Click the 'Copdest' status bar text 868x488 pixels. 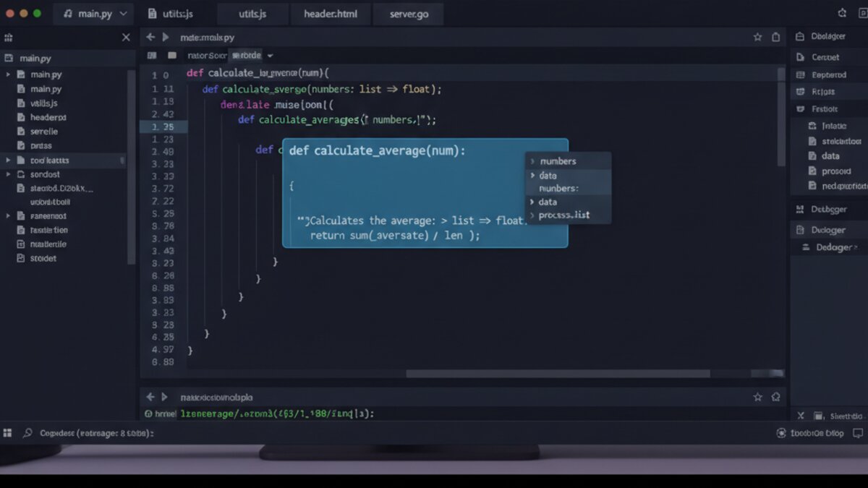pos(96,433)
